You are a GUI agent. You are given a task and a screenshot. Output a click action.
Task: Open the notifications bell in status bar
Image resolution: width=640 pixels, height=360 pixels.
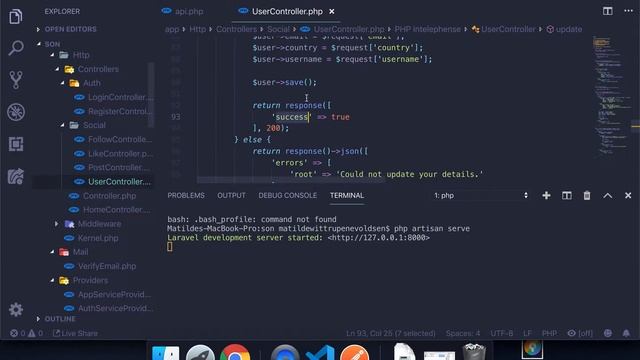[626, 333]
